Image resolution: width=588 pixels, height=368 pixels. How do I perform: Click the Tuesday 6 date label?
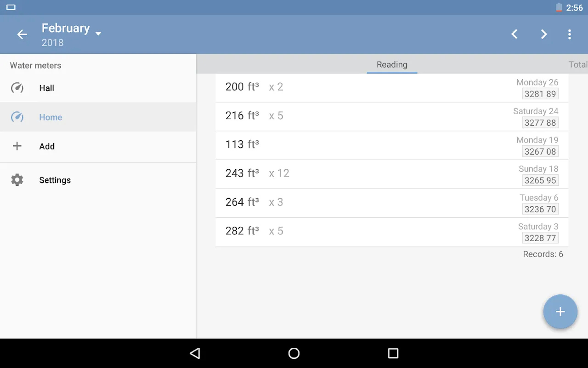(539, 198)
